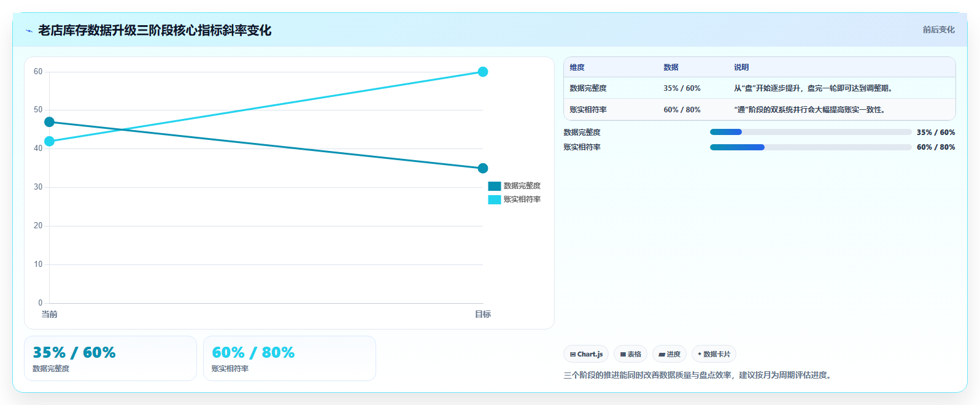Select the 账实相符率 table row cell
980x405 pixels.
(588, 110)
